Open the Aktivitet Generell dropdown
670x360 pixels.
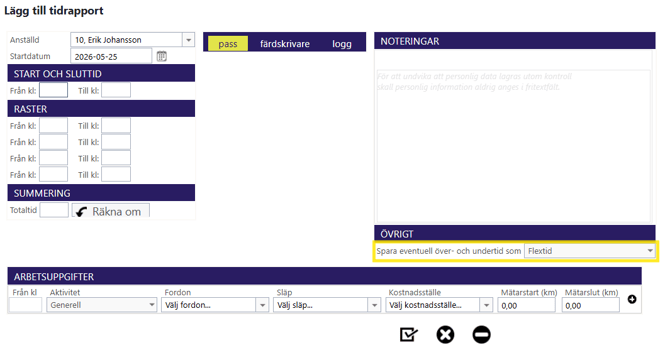pyautogui.click(x=102, y=305)
